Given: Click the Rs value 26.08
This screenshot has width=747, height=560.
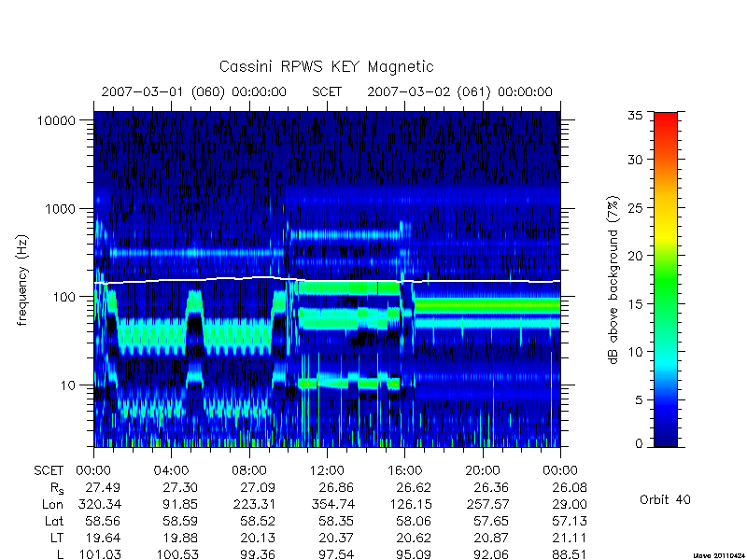Looking at the screenshot, I should pos(570,487).
